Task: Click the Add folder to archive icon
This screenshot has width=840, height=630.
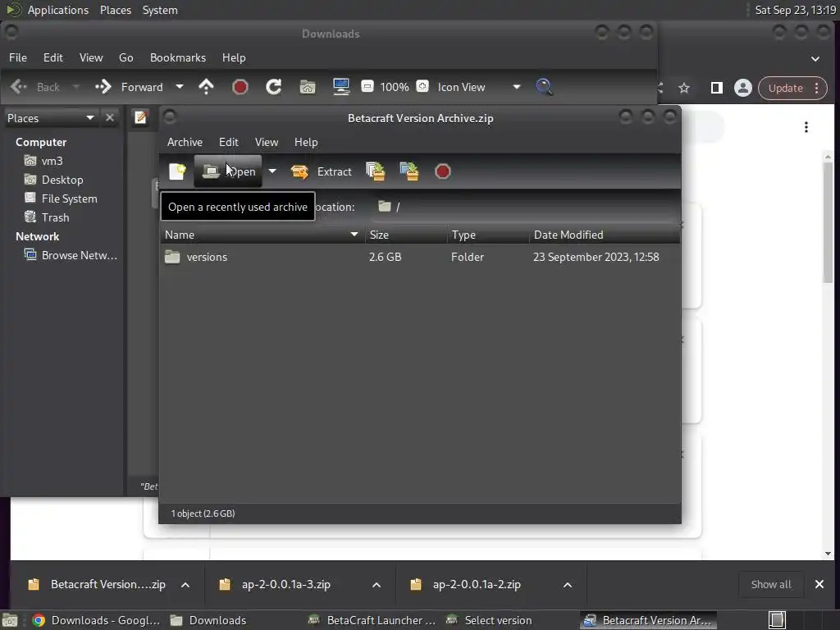Action: 409,171
